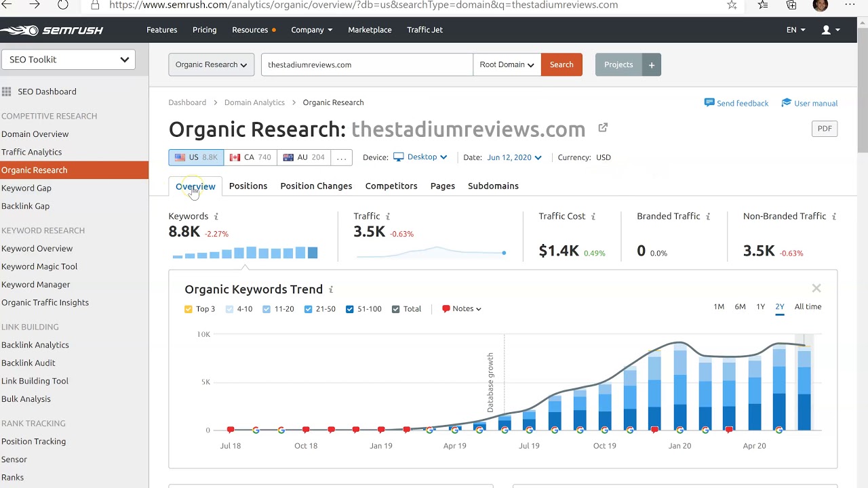Toggle the 51-100 positions checkbox

[x=350, y=309]
